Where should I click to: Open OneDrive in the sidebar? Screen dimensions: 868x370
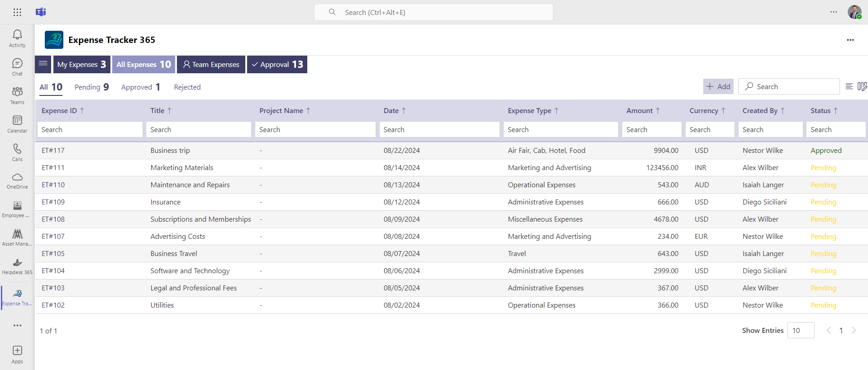coord(17,180)
